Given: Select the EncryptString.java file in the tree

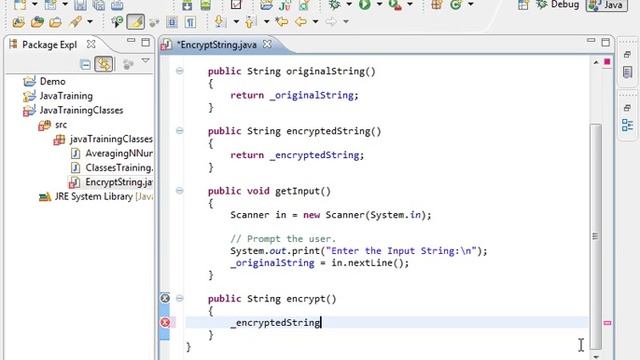Looking at the screenshot, I should coord(111,182).
